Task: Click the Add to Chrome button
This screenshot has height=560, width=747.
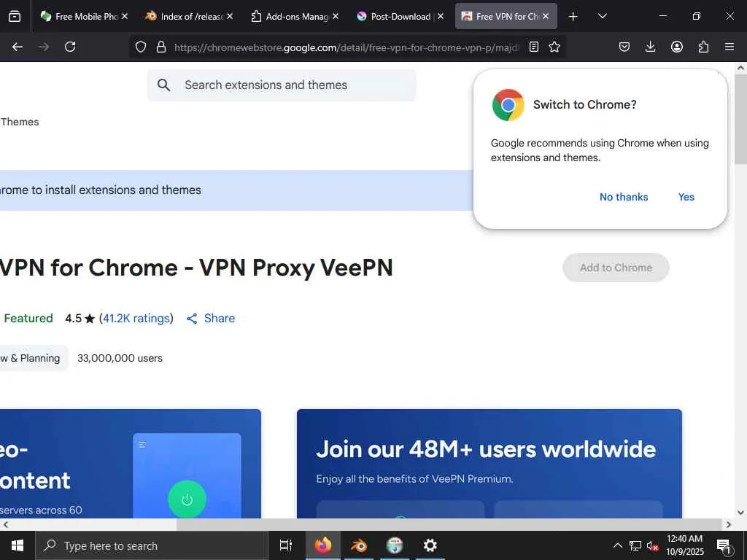Action: tap(616, 268)
